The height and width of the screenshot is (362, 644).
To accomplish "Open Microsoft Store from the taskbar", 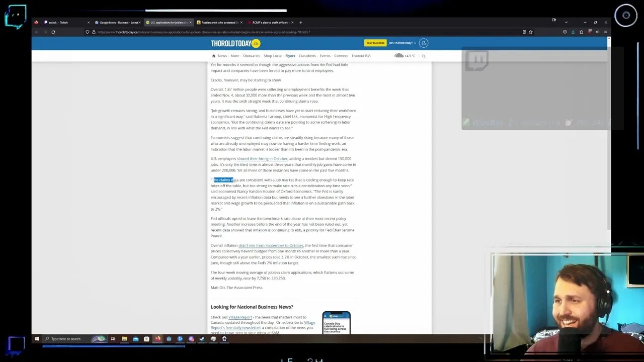I will [x=146, y=339].
